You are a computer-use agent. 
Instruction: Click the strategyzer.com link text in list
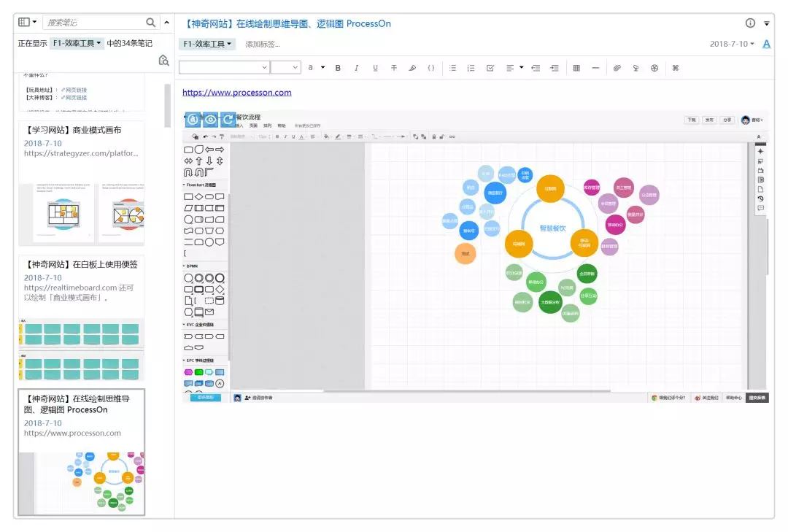(81, 153)
